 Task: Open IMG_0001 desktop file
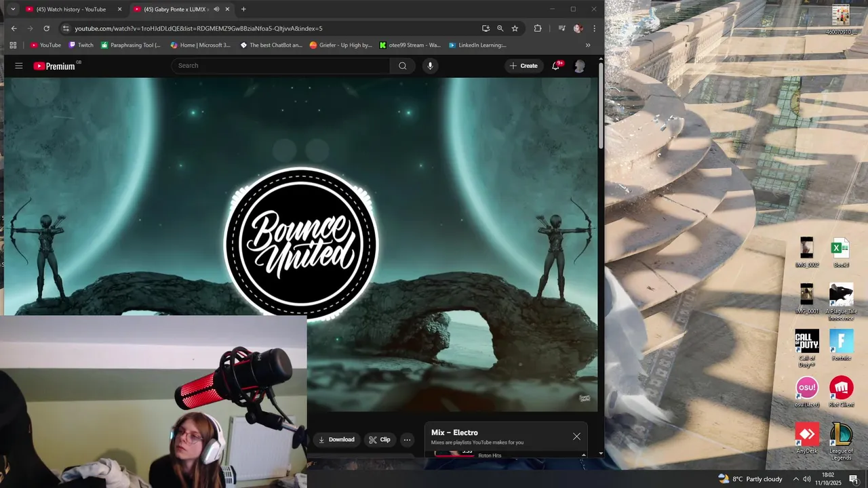807,299
